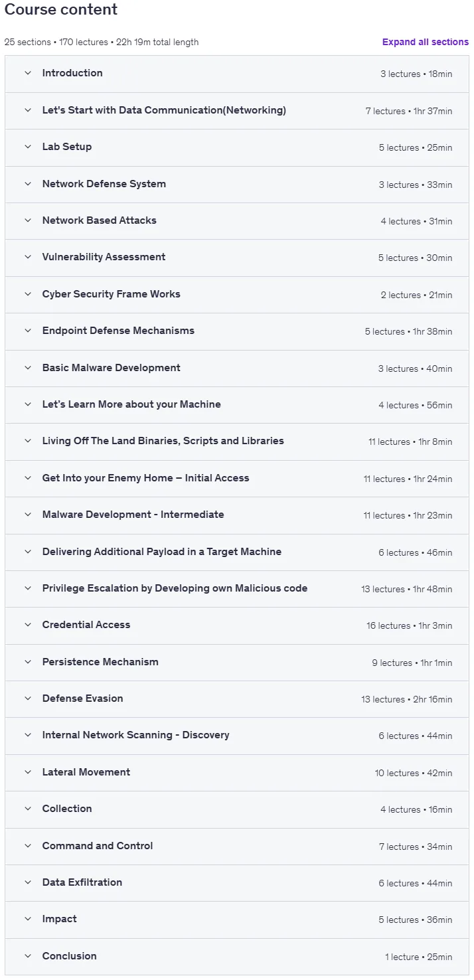Open Network Based Attacks section title
474x980 pixels.
pyautogui.click(x=100, y=220)
